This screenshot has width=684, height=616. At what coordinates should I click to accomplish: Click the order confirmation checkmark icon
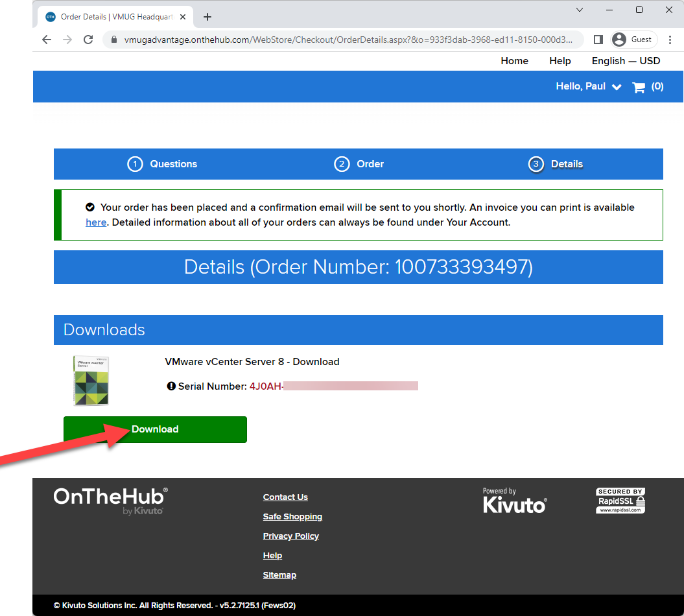click(x=90, y=207)
